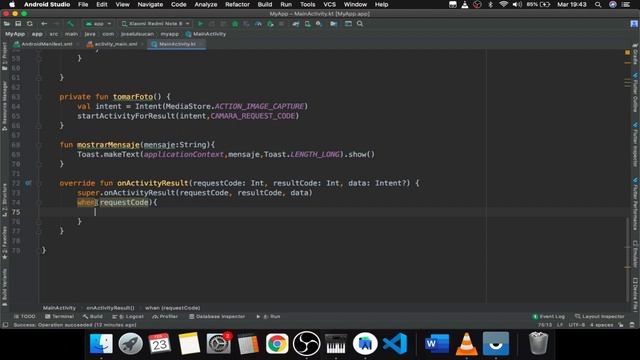Toggle the Build Variants side panel
The image size is (640, 360).
tap(4, 288)
